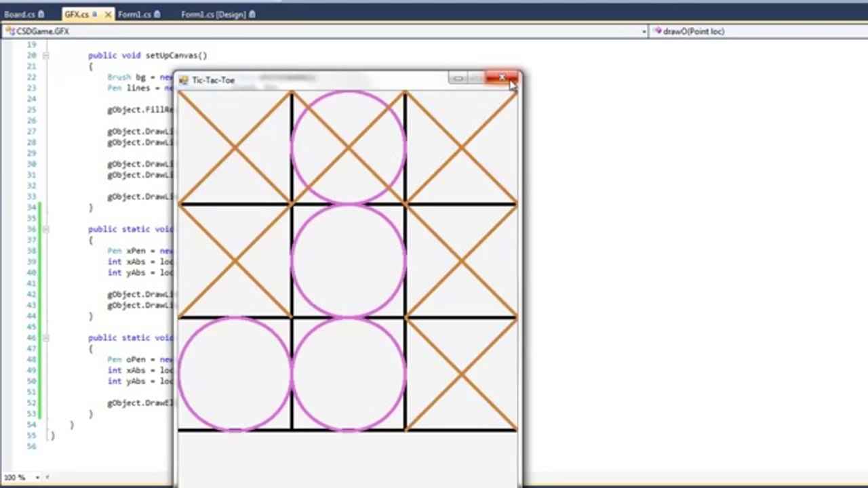868x488 pixels.
Task: Click the Tic-Tac-Toe window title icon
Action: pyautogui.click(x=183, y=80)
